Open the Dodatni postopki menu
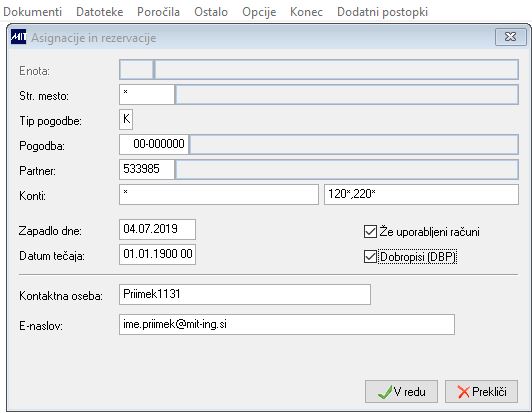 click(x=382, y=12)
